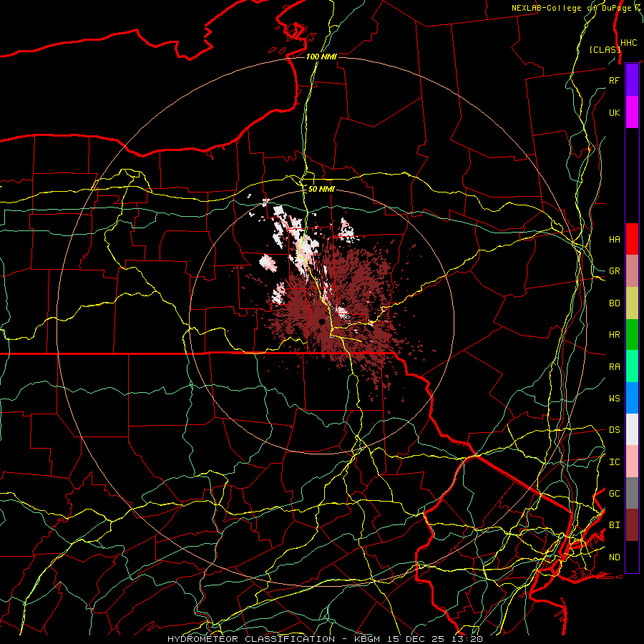Click the 'DS' legend label

pyautogui.click(x=614, y=430)
